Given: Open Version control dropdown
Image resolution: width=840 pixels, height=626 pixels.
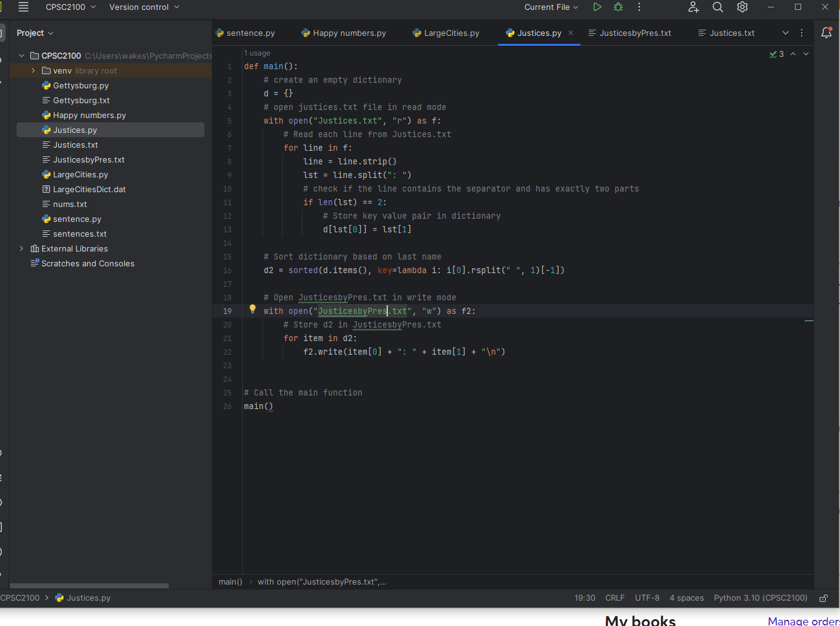Looking at the screenshot, I should pyautogui.click(x=144, y=7).
